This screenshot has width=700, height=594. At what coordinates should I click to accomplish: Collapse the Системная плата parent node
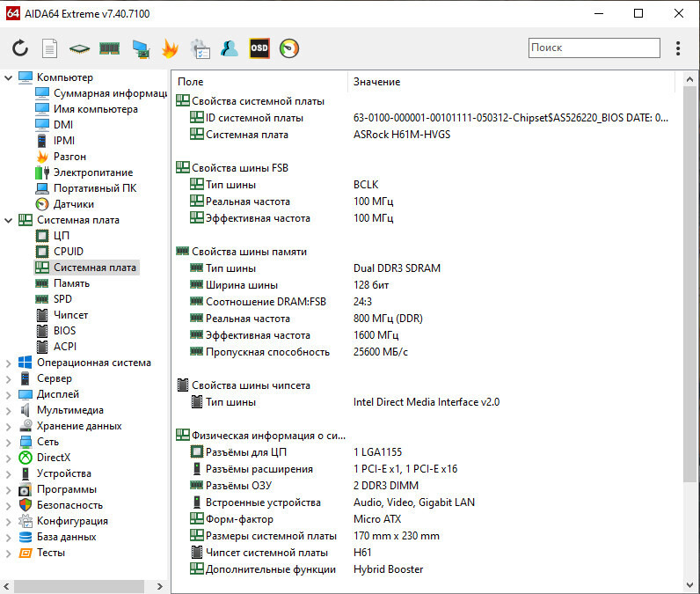point(9,220)
